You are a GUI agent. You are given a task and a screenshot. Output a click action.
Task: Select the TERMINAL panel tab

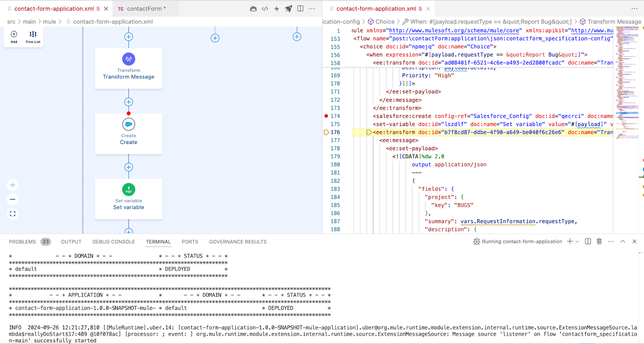[x=158, y=242]
